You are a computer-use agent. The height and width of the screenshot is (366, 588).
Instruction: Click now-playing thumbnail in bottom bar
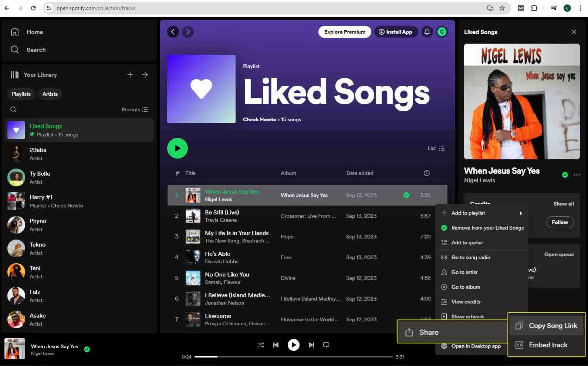[15, 349]
